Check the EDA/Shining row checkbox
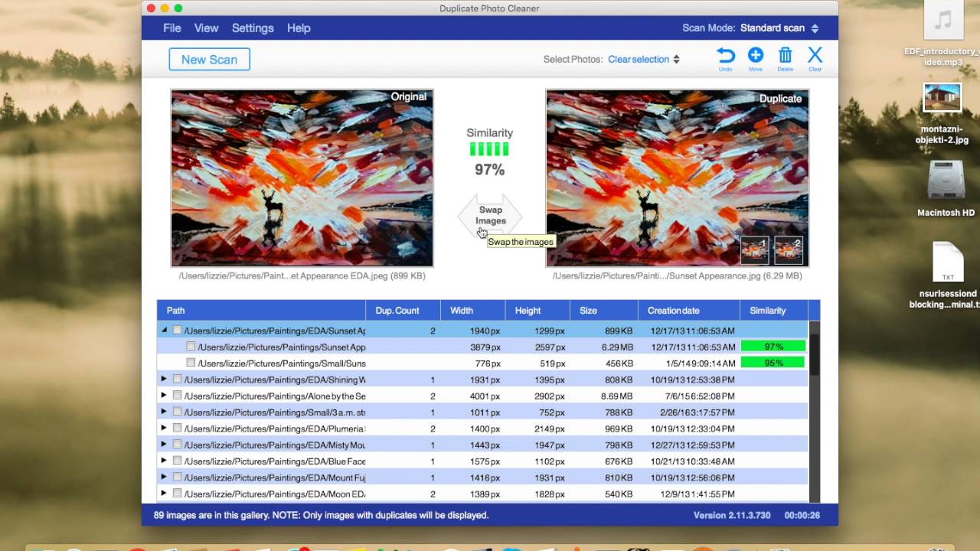980x551 pixels. point(178,380)
